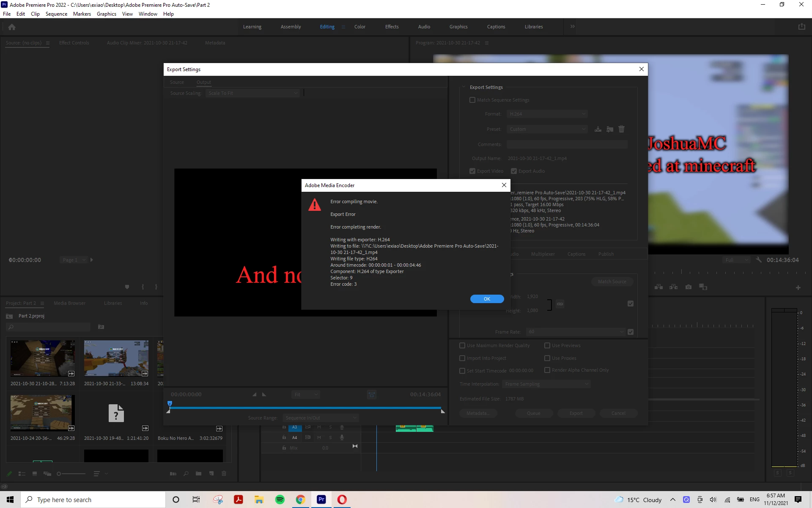Click the aspect ratio correction icon in preview

371,395
